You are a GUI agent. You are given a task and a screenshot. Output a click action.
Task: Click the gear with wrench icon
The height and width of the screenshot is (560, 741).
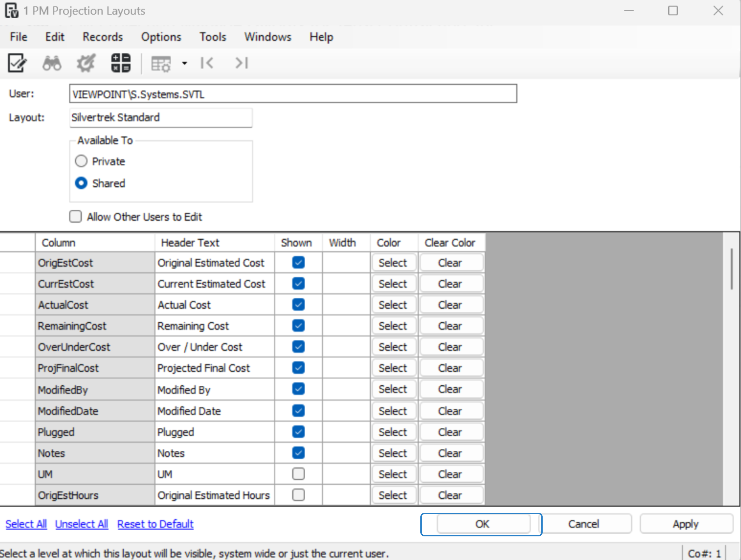pos(86,63)
